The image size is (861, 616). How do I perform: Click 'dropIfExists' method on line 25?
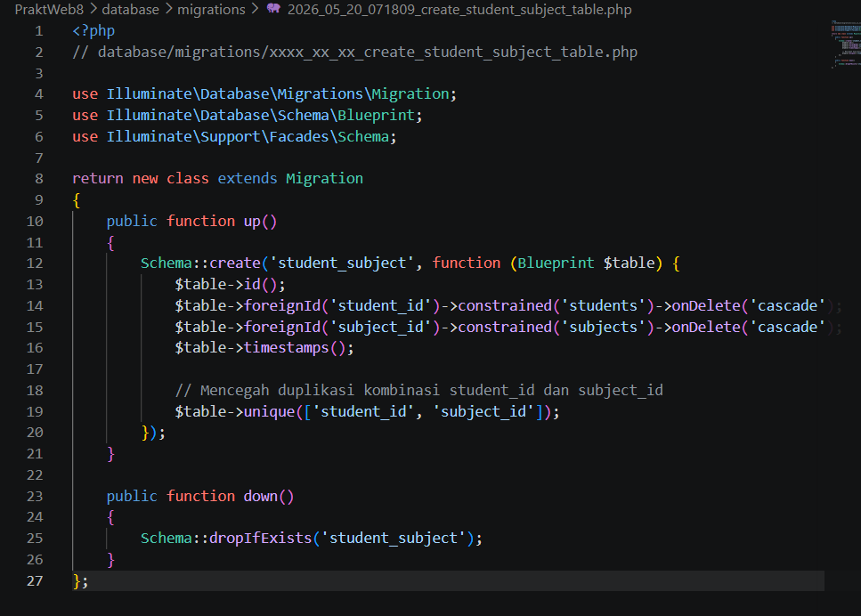[x=261, y=539]
